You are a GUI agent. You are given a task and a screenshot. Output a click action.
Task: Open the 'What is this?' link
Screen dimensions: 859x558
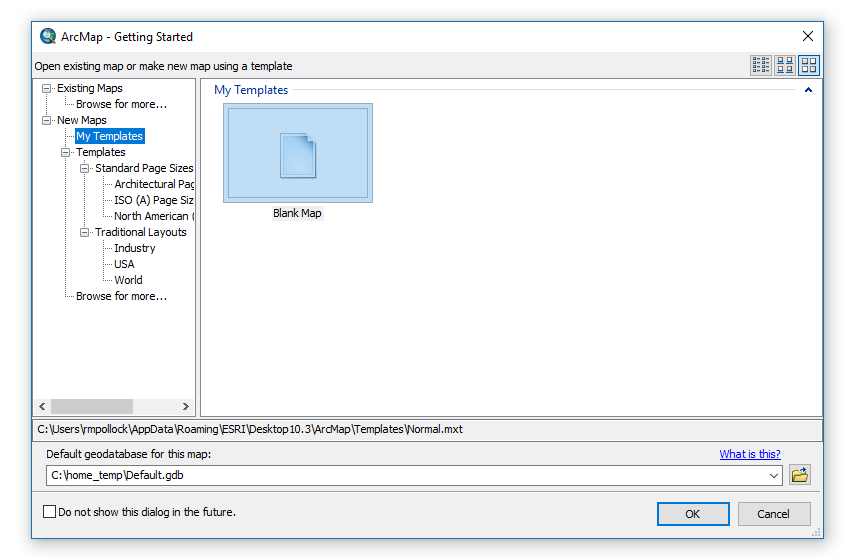pyautogui.click(x=750, y=454)
